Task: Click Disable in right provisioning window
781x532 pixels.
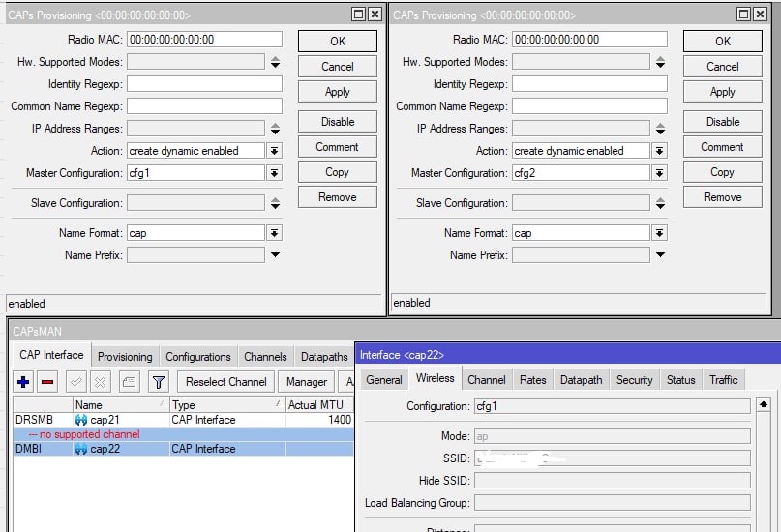Action: click(x=723, y=122)
